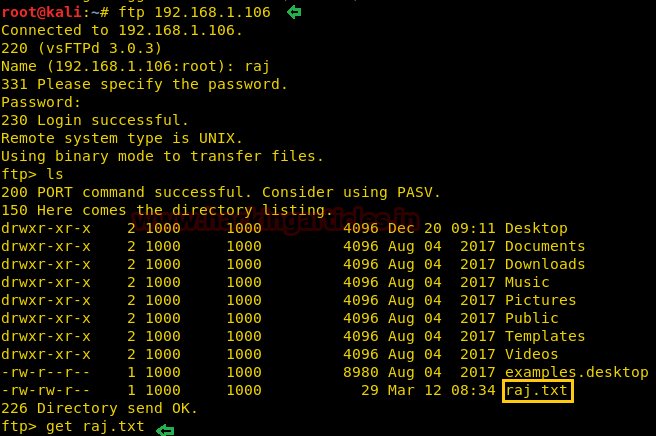Click the examples.desktop file name
This screenshot has height=436, width=656.
(x=577, y=372)
